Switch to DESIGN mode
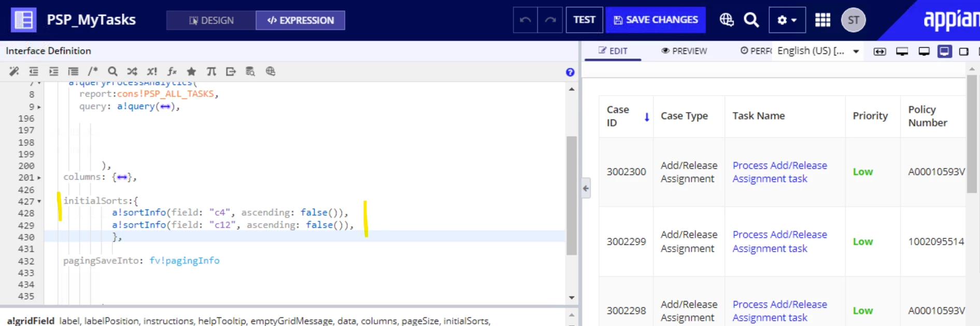980x326 pixels. coord(211,20)
